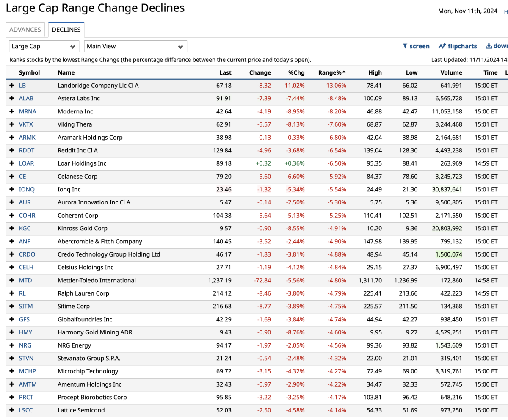Expand the MTD row plus icon
This screenshot has height=420, width=508.
point(12,280)
